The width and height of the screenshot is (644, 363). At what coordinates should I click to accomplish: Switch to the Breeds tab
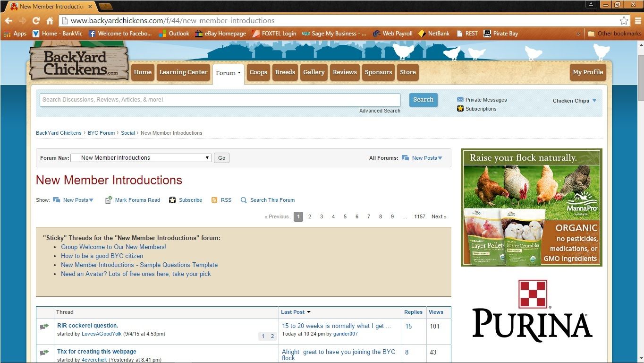click(285, 72)
